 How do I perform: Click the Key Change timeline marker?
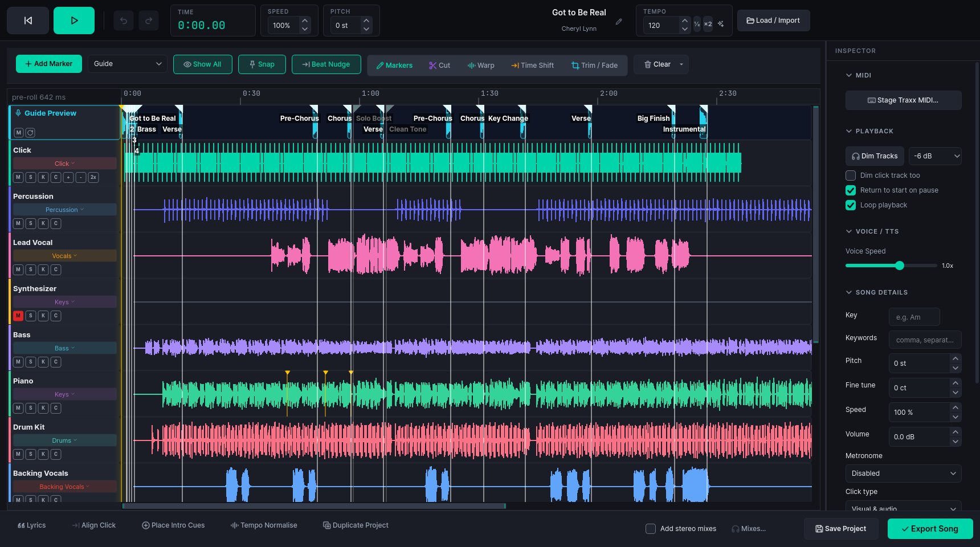click(x=508, y=119)
